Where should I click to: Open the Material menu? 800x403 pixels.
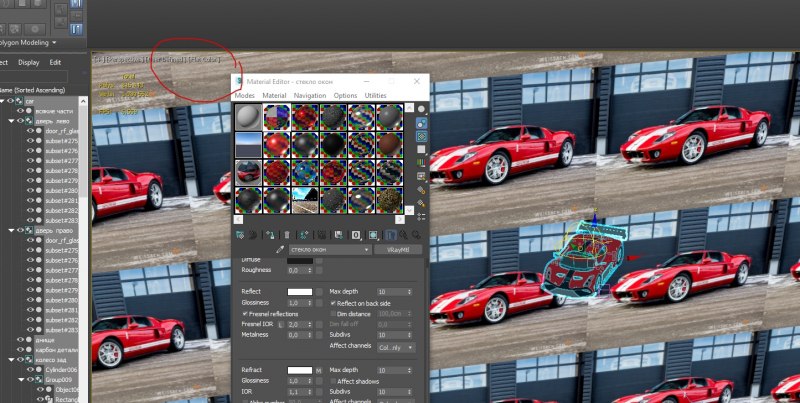pyautogui.click(x=274, y=95)
